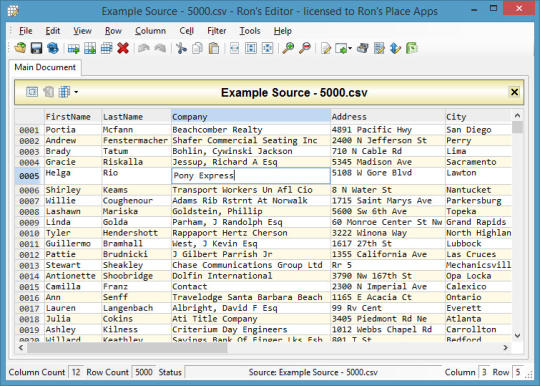540x386 pixels.
Task: Save the document with the floppy disk icon
Action: pyautogui.click(x=36, y=48)
